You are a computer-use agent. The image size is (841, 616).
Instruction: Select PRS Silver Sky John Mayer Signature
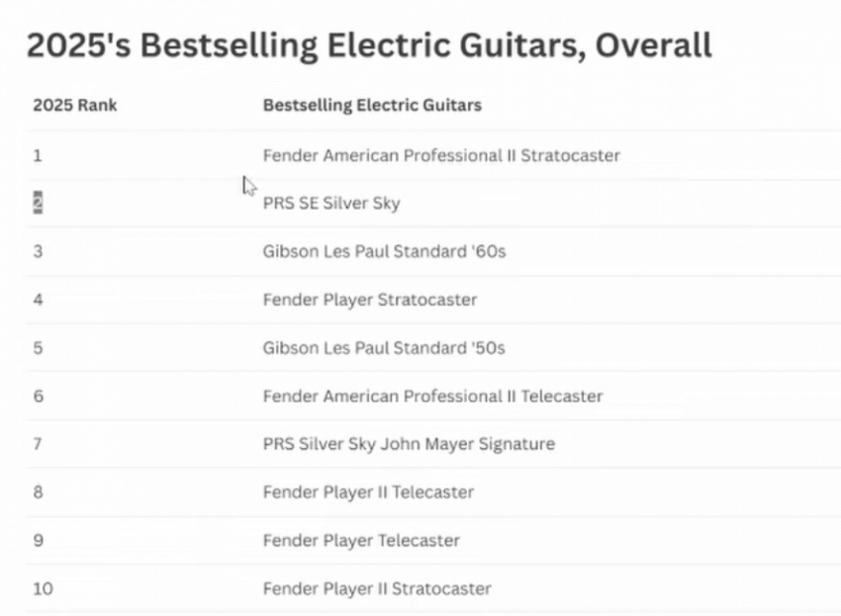click(x=409, y=444)
